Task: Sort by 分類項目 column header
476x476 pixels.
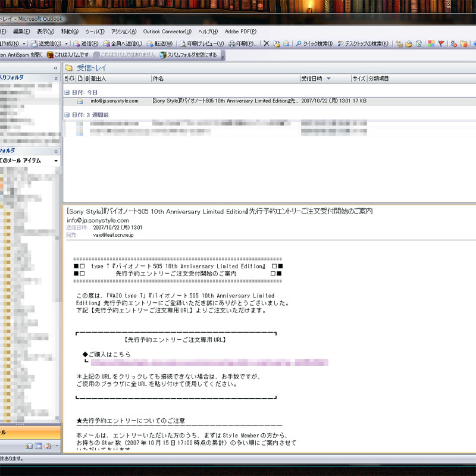Action: pos(378,79)
